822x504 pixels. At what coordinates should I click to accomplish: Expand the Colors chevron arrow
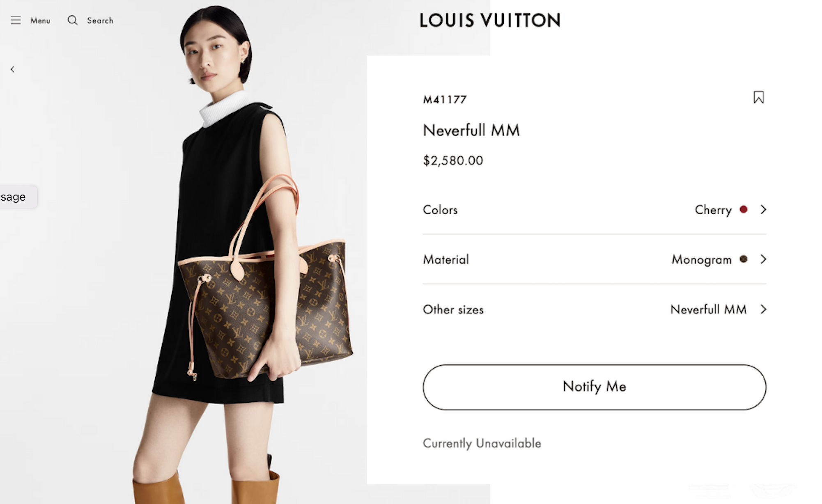(x=763, y=209)
